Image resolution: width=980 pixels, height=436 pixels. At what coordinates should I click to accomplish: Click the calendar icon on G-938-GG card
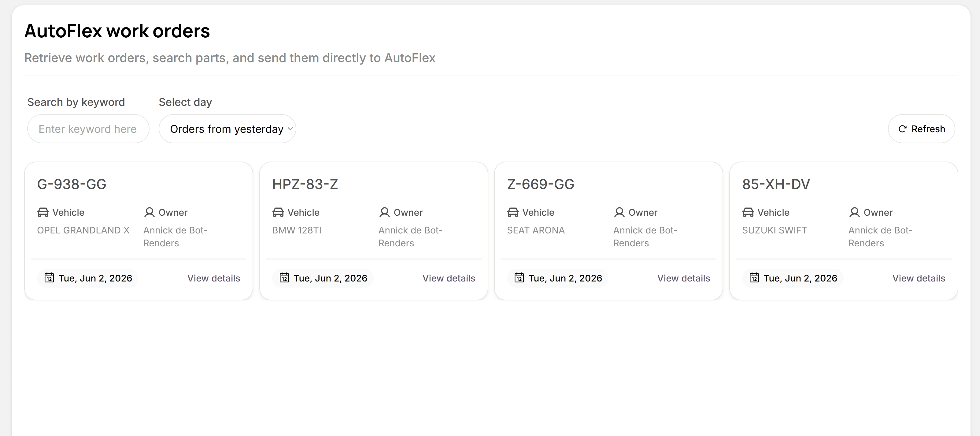pos(49,278)
